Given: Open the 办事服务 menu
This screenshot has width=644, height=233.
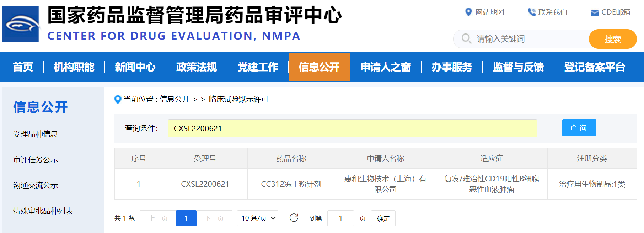Looking at the screenshot, I should click(x=452, y=67).
